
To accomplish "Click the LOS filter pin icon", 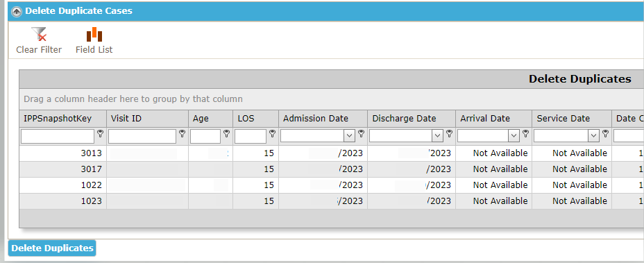I will coord(272,133).
